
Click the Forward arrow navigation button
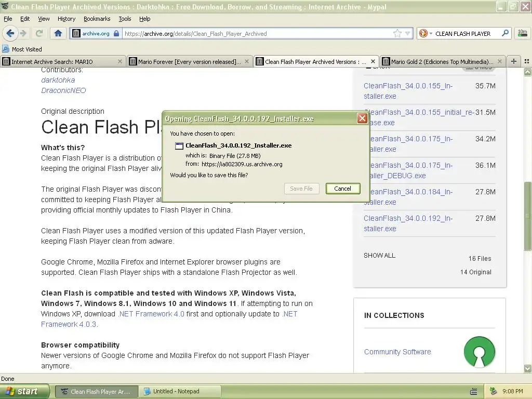(23, 33)
